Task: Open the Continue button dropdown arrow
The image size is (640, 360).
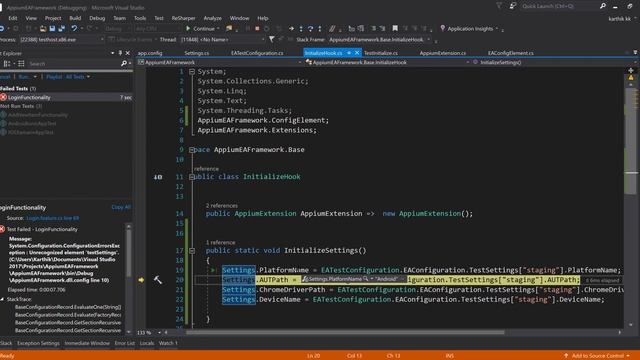Action: (x=218, y=29)
